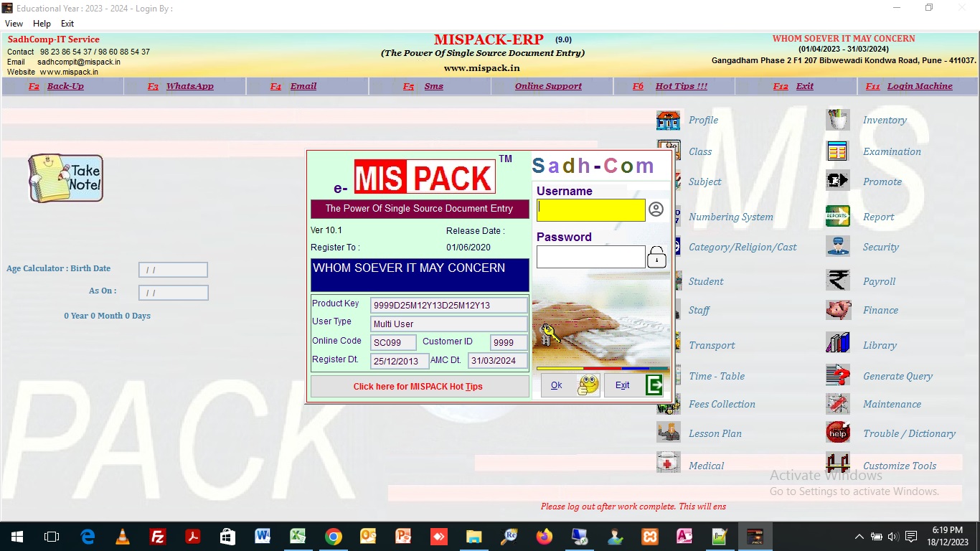Open the Category/Religion/Cast link
The width and height of the screenshot is (980, 551).
[743, 247]
